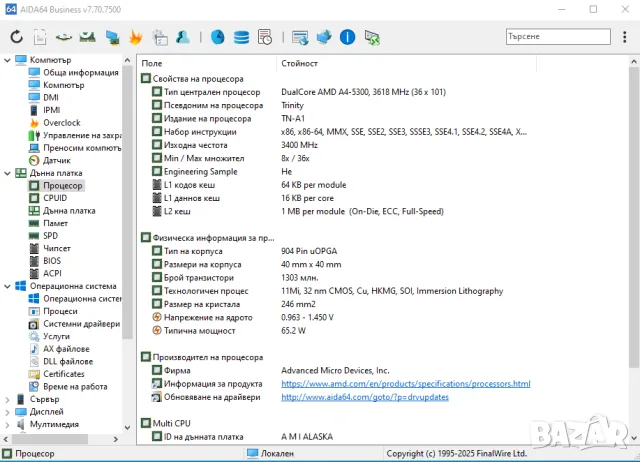The width and height of the screenshot is (640, 462).
Task: Open the aida64.com driver updates link
Action: [365, 397]
